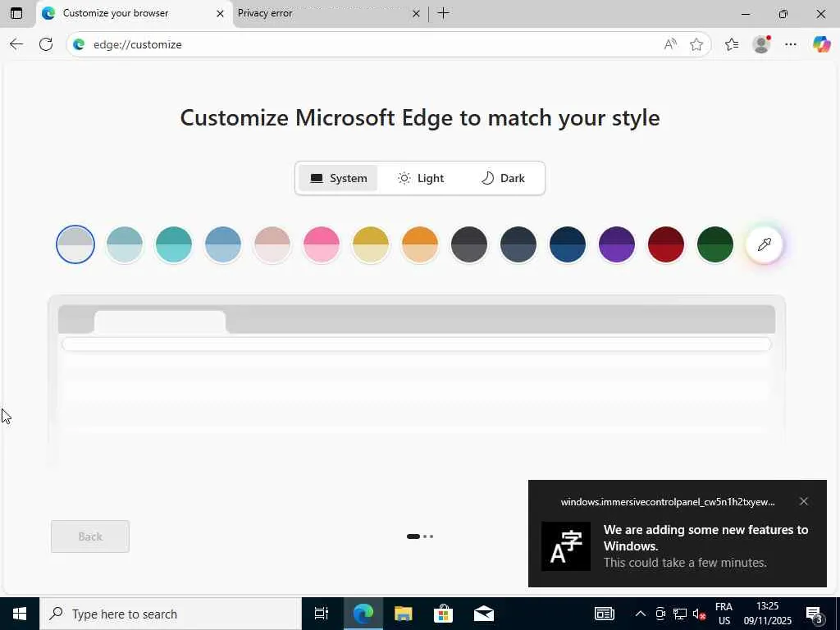
Task: Open News and interests taskbar icon
Action: (605, 614)
